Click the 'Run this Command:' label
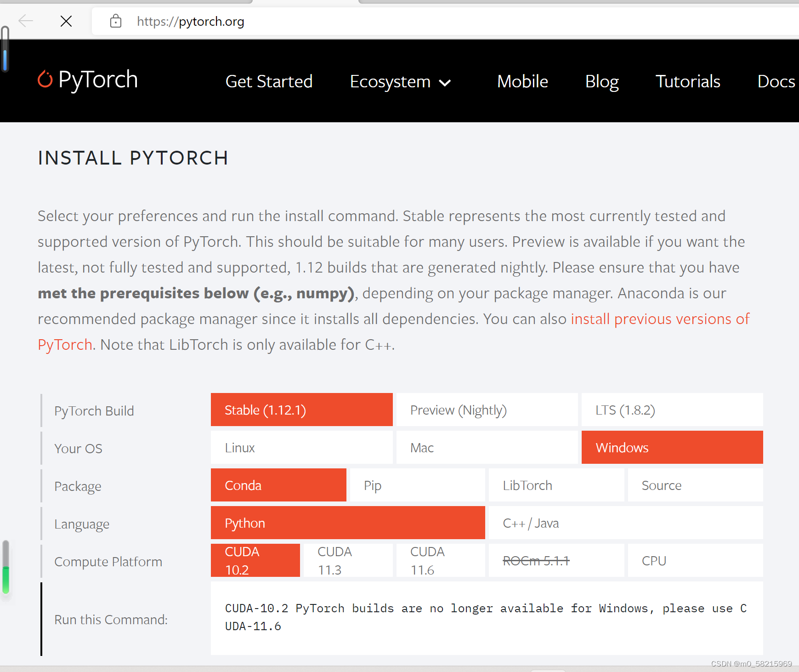 (111, 620)
